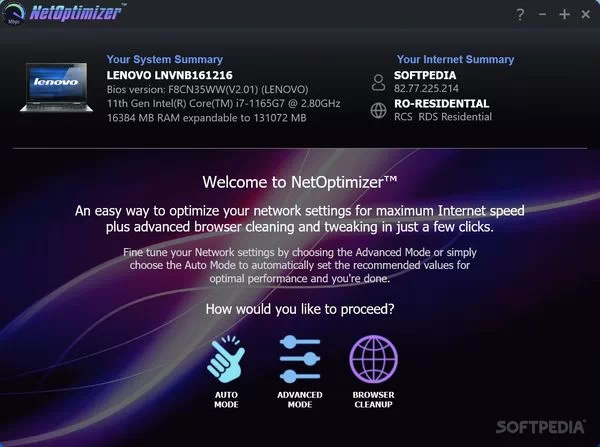The image size is (600, 447).
Task: Select the AUTO MODE label
Action: click(x=226, y=400)
